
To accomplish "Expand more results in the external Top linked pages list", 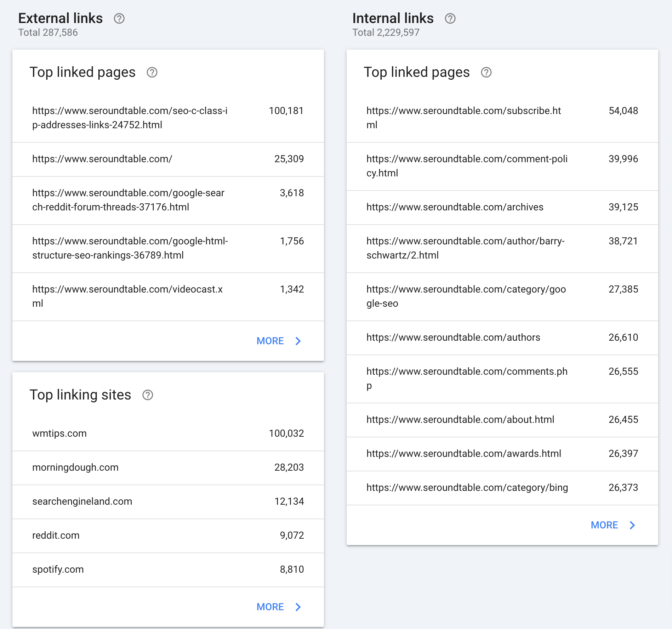I will (270, 341).
